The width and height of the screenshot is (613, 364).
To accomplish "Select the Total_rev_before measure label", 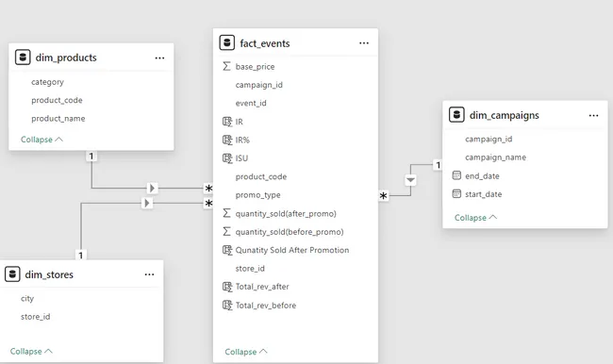I will point(265,306).
